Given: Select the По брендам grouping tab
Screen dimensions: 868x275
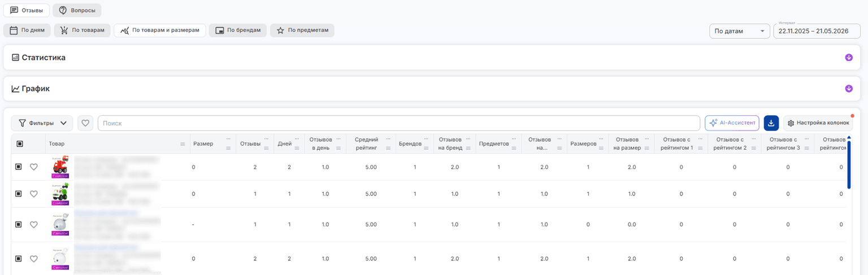Looking at the screenshot, I should (x=237, y=30).
